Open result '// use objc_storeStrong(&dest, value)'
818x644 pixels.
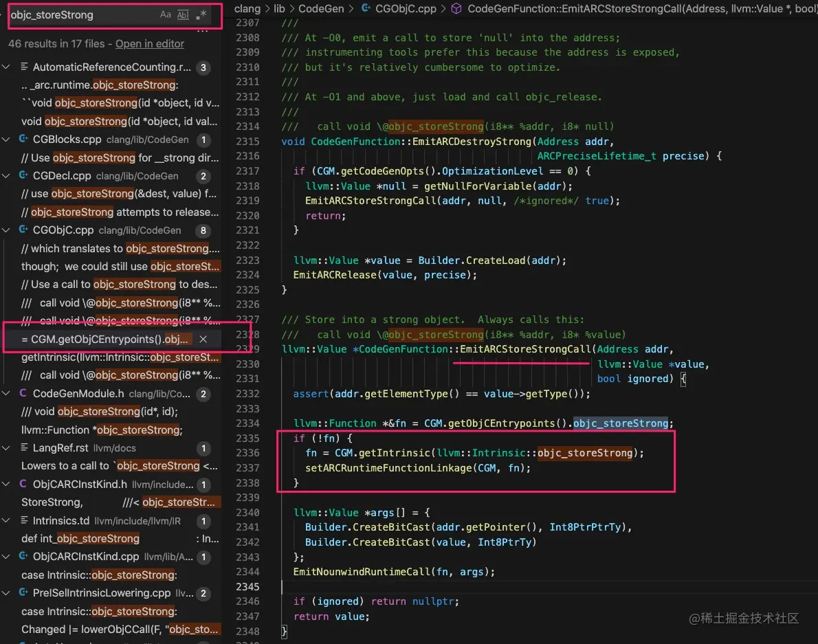[x=118, y=193]
